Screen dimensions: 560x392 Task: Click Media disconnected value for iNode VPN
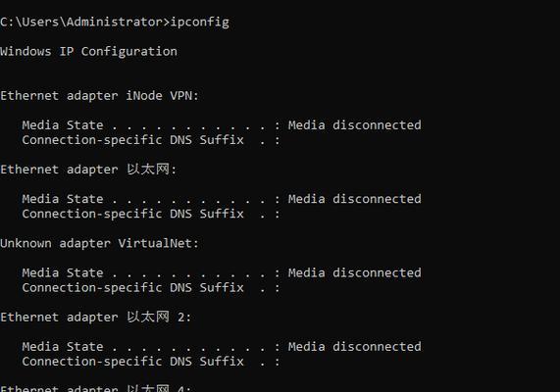point(355,125)
